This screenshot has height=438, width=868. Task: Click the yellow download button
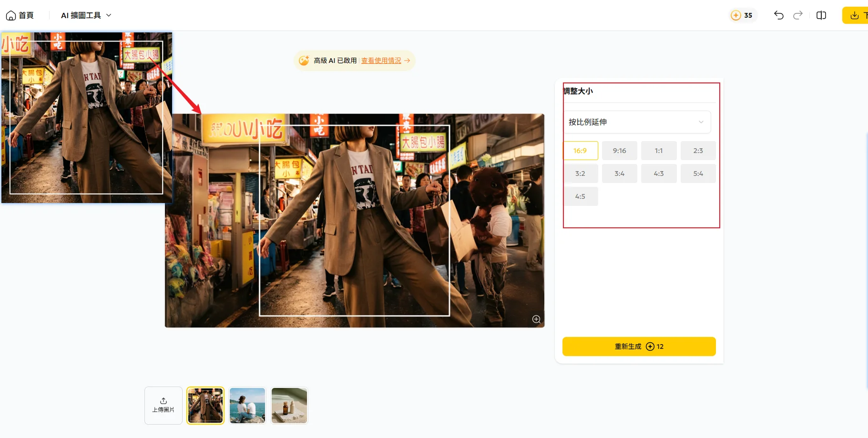pos(857,15)
